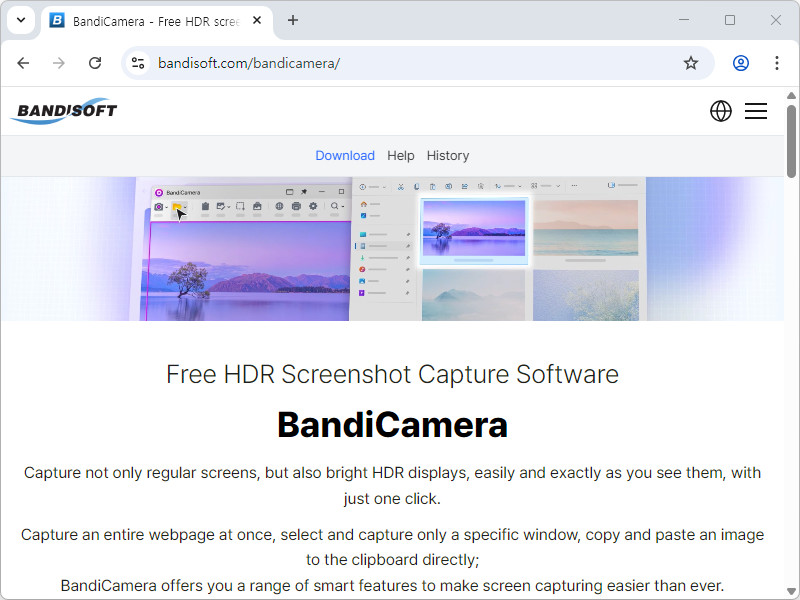The image size is (800, 600).
Task: Click the browser reload button
Action: tap(95, 63)
